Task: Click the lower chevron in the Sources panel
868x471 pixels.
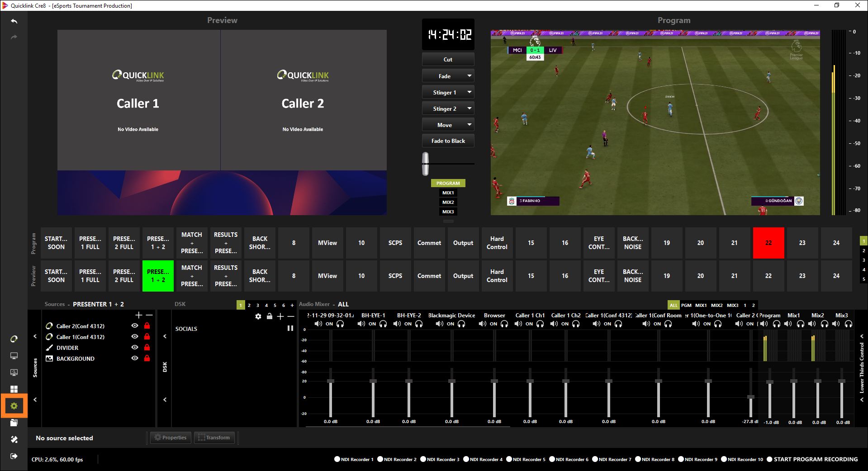Action: pos(35,400)
